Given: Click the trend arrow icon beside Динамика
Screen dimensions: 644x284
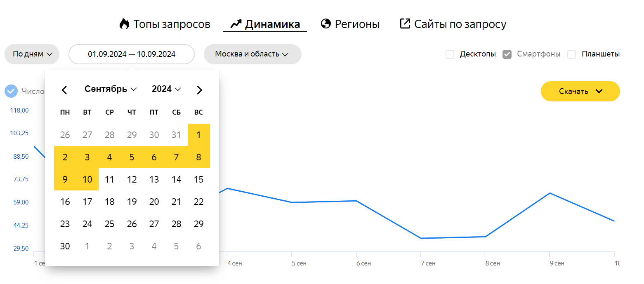Looking at the screenshot, I should (236, 24).
